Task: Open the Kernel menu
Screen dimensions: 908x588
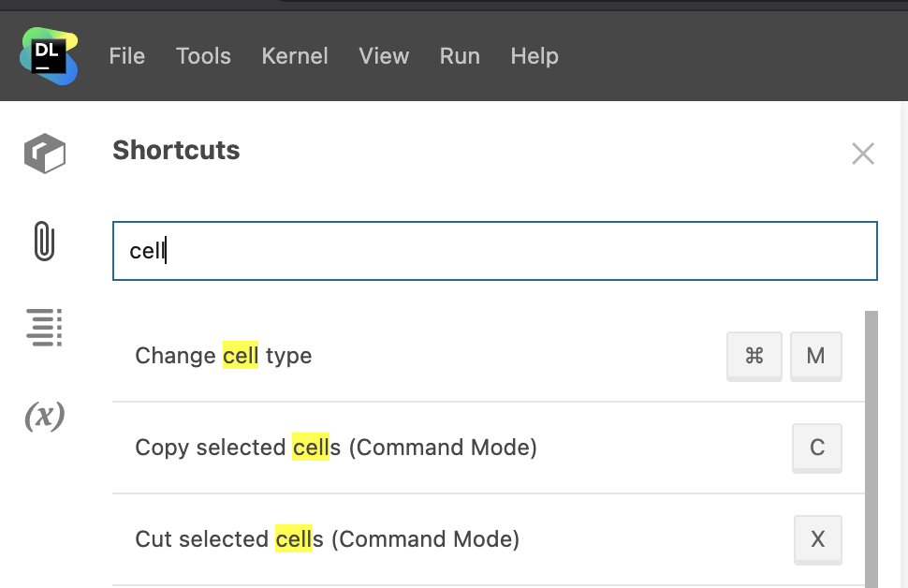Action: (x=295, y=56)
